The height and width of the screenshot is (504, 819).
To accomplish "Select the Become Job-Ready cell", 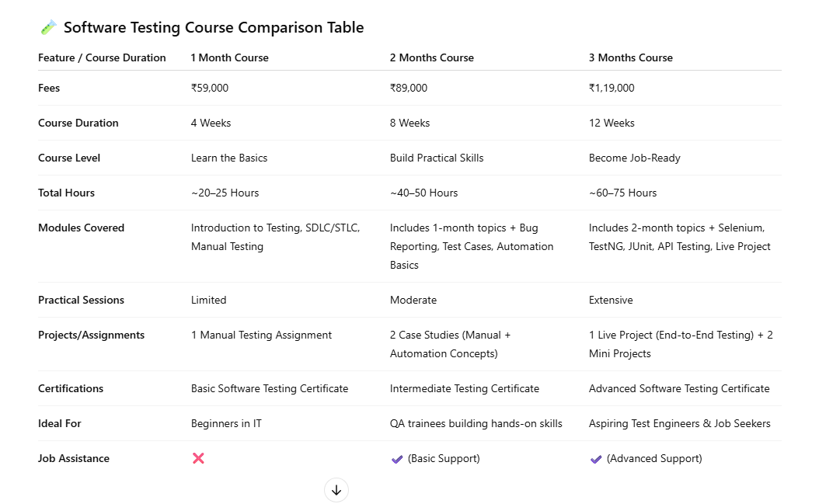I will [x=635, y=158].
